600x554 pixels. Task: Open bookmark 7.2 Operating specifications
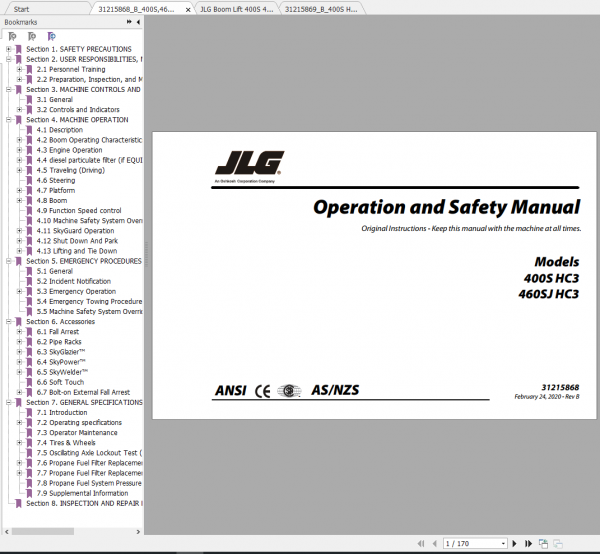pyautogui.click(x=79, y=423)
